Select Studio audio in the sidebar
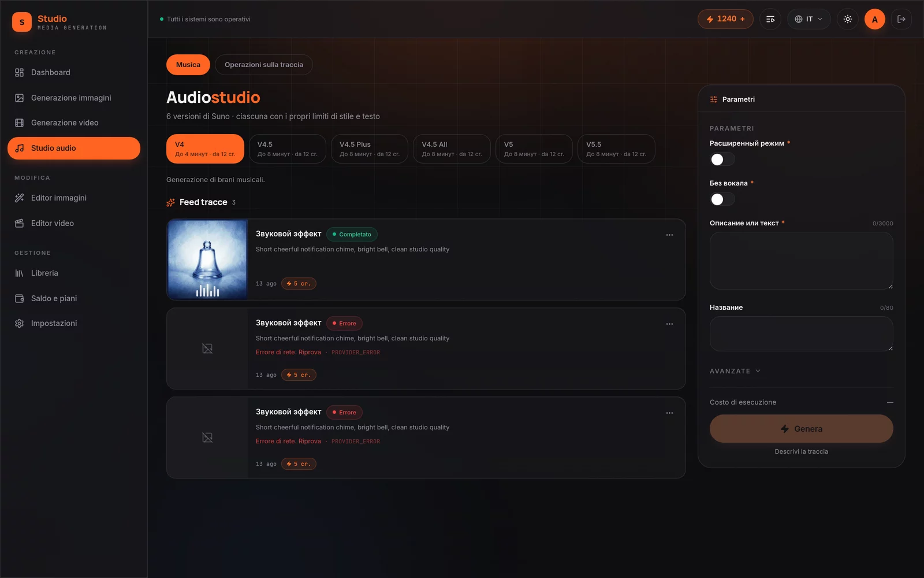Screen dimensions: 924x578 [x=74, y=148]
